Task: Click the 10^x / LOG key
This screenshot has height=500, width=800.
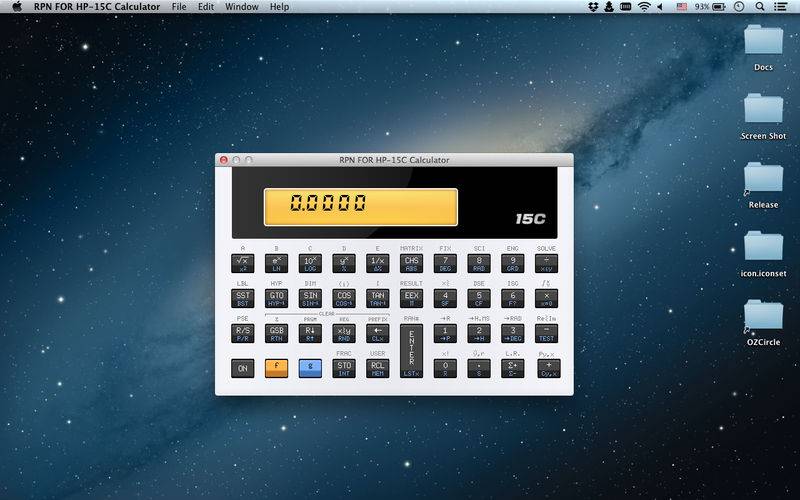Action: 310,264
